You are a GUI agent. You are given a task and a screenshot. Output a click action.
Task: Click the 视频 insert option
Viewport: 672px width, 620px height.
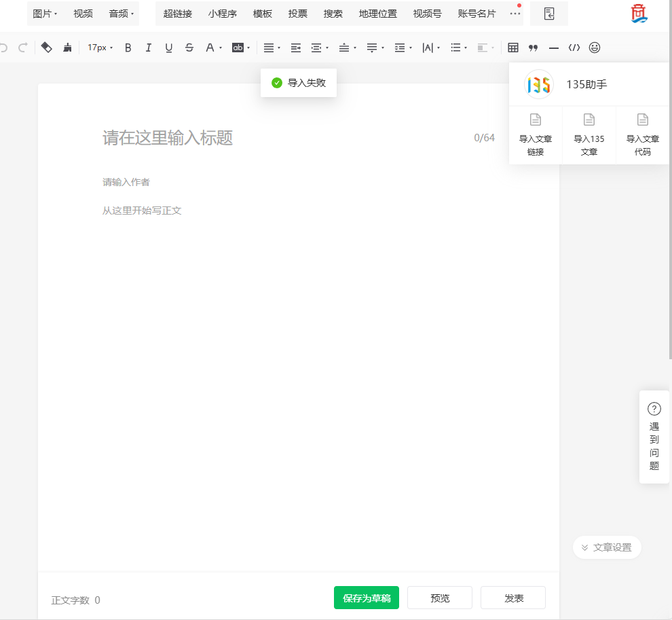coord(83,14)
